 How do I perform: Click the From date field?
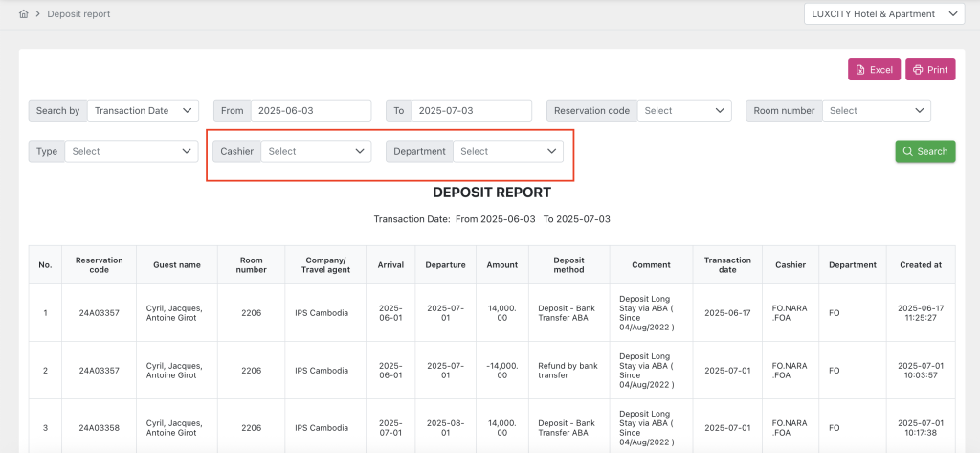310,111
